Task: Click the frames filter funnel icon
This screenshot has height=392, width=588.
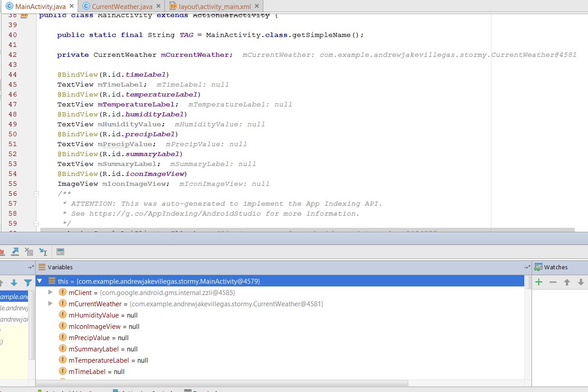Action: pos(28,283)
